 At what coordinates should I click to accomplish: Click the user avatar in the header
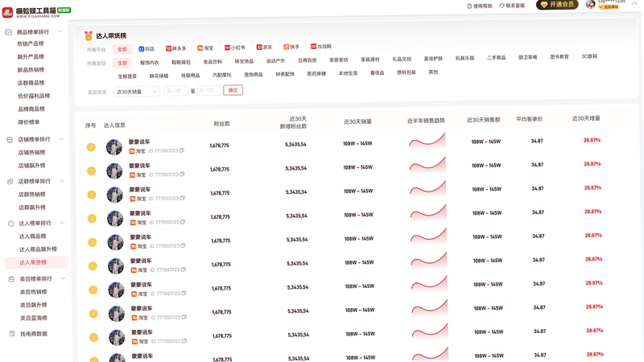point(591,5)
